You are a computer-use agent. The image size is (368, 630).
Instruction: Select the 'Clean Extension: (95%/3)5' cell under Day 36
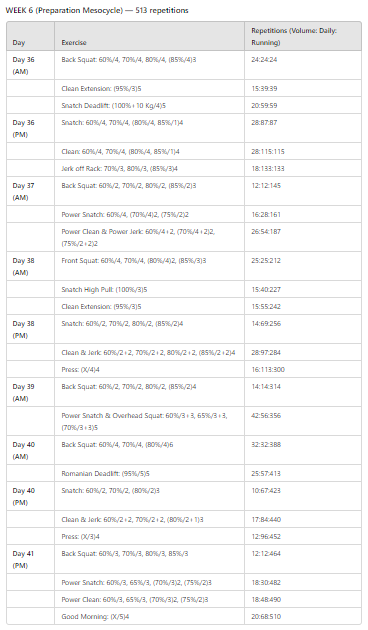tap(149, 88)
